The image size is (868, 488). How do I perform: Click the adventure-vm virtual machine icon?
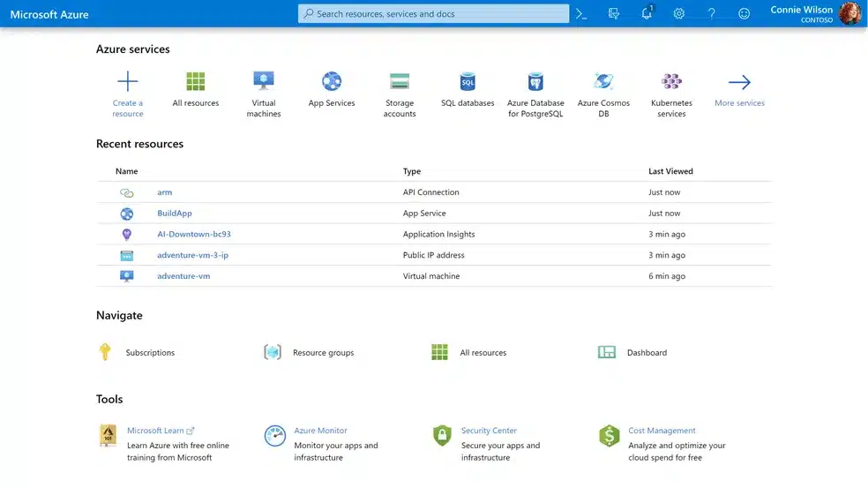tap(127, 276)
